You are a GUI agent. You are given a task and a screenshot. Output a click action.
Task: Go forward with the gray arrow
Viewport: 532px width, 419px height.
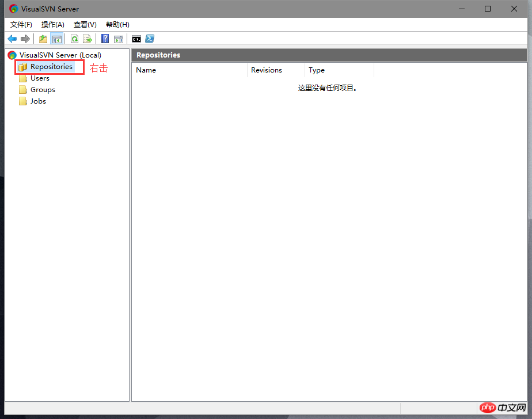point(25,39)
